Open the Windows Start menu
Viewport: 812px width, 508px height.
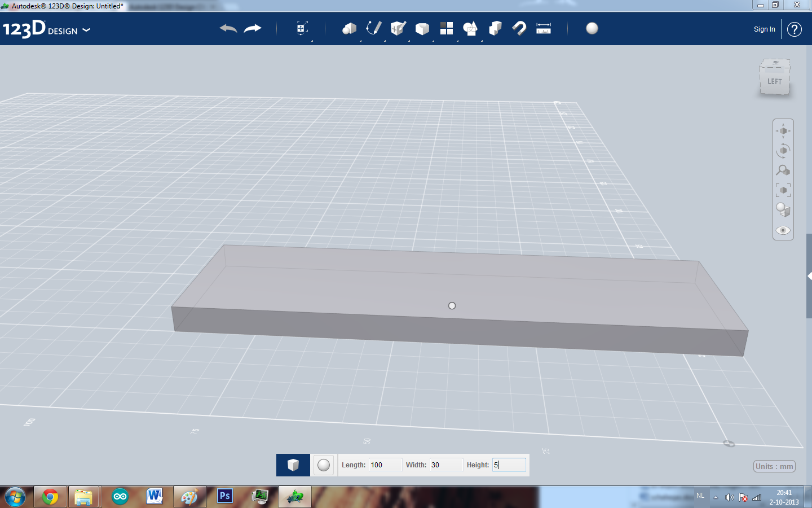[x=15, y=497]
